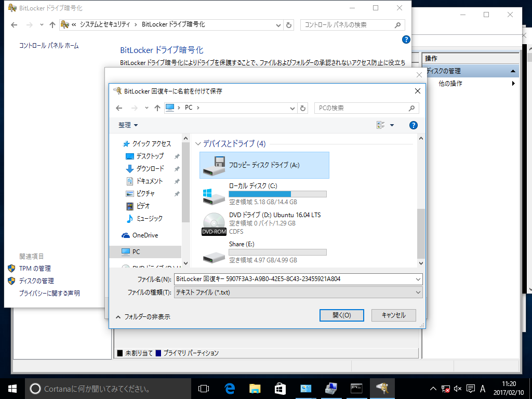Open the Privacy Statement link
Screen dimensions: 532x399
49,293
